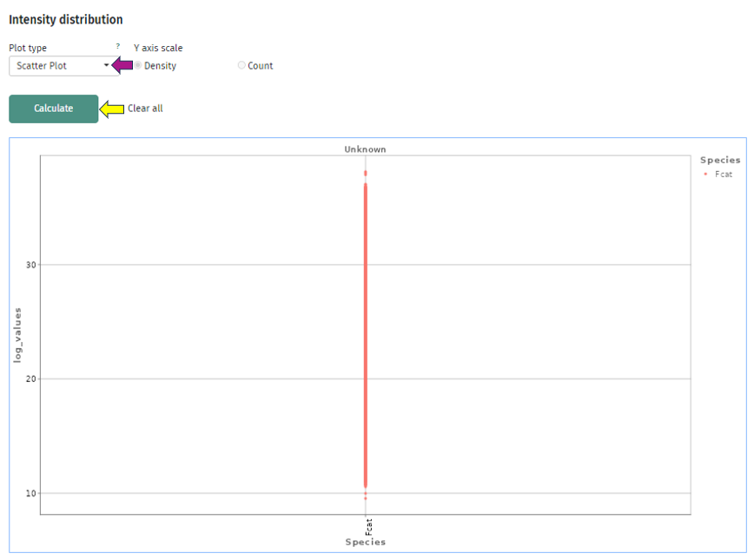Select the Density radio button
The height and width of the screenshot is (560, 754).
(137, 65)
